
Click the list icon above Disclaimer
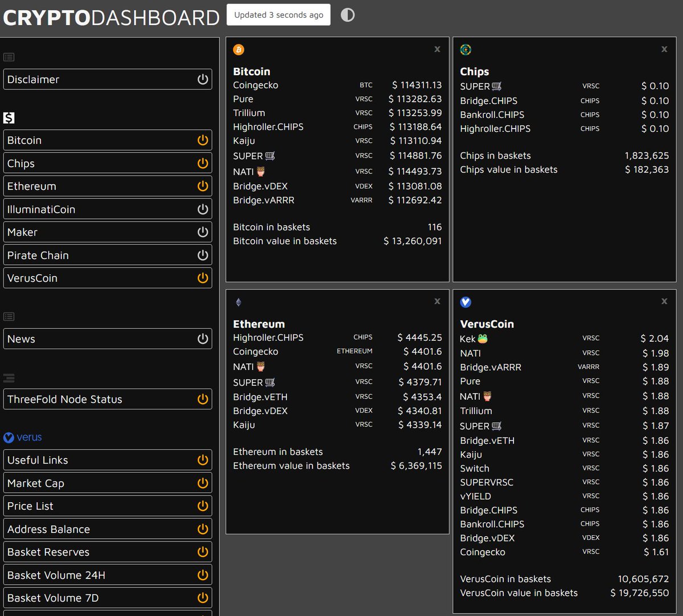(x=9, y=57)
